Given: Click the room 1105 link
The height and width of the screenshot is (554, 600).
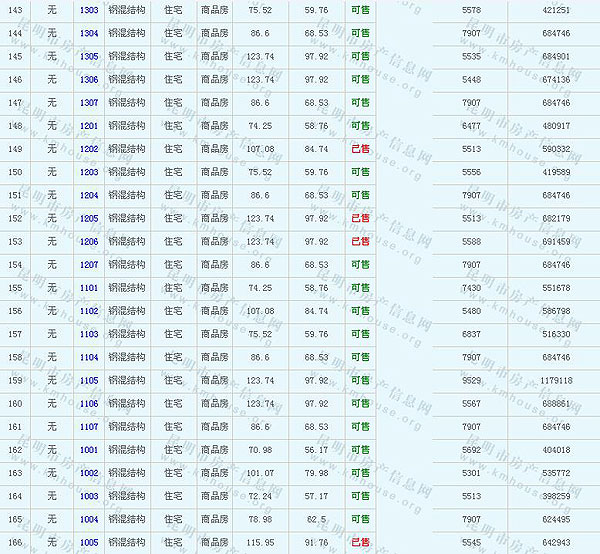Looking at the screenshot, I should coord(89,380).
